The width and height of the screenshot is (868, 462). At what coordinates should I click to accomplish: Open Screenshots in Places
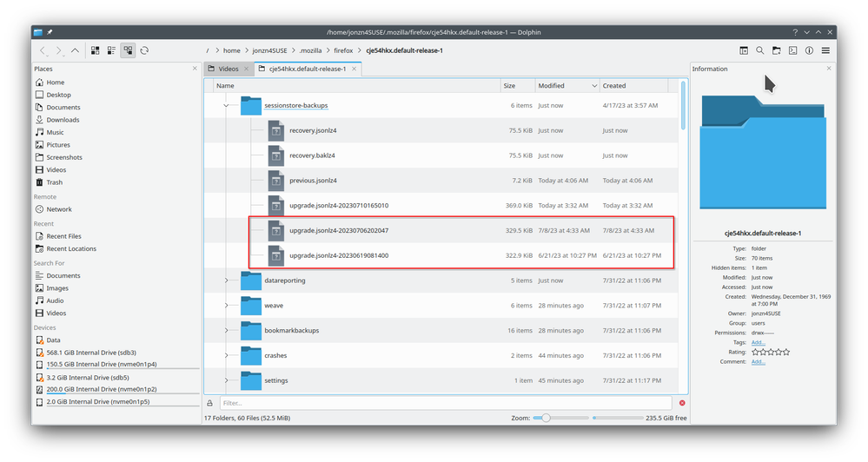pos(64,157)
